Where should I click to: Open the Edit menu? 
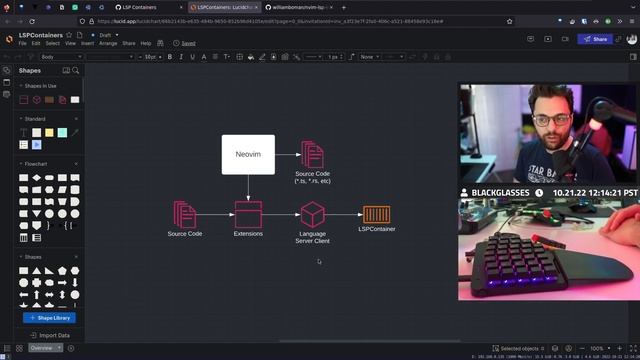(x=36, y=43)
